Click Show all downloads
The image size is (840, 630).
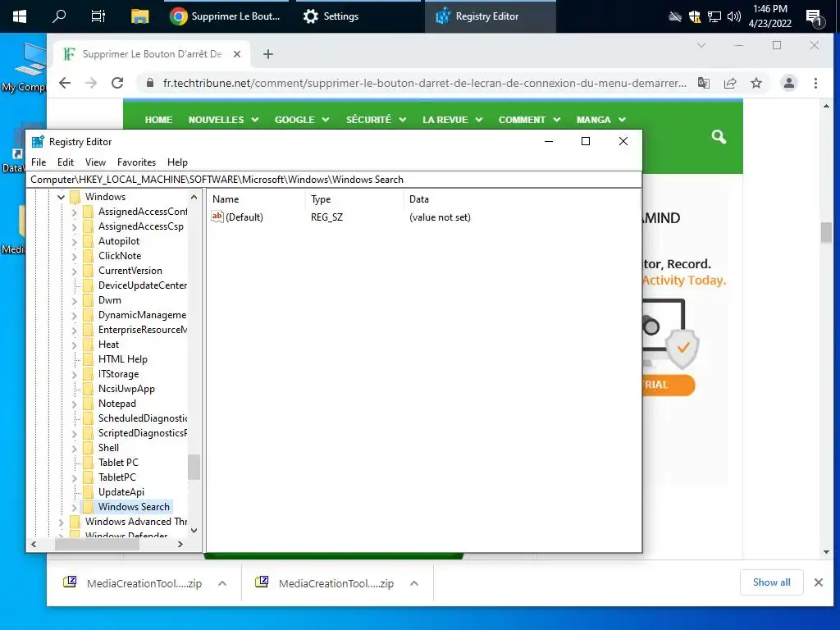(x=771, y=582)
